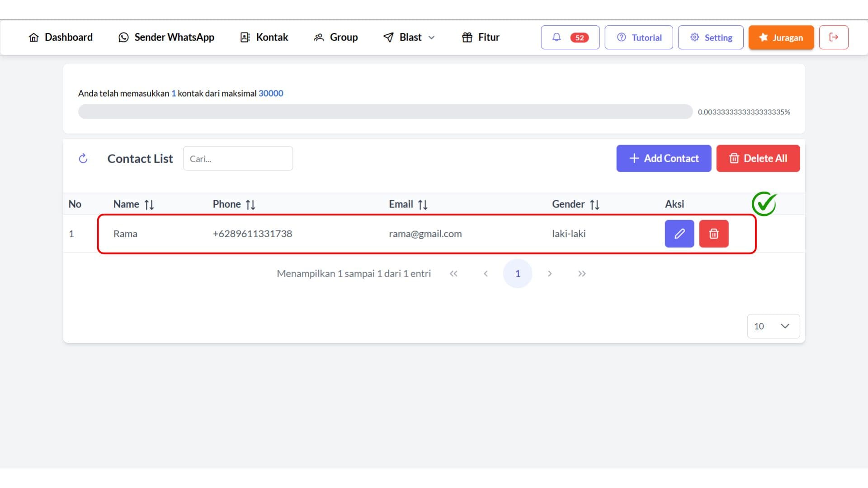Go to previous page of contacts
The height and width of the screenshot is (488, 868).
click(486, 274)
